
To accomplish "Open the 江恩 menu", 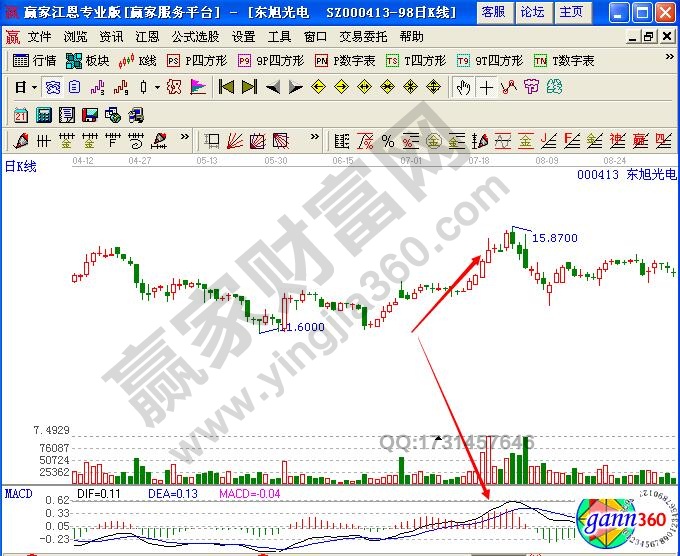I will (146, 36).
